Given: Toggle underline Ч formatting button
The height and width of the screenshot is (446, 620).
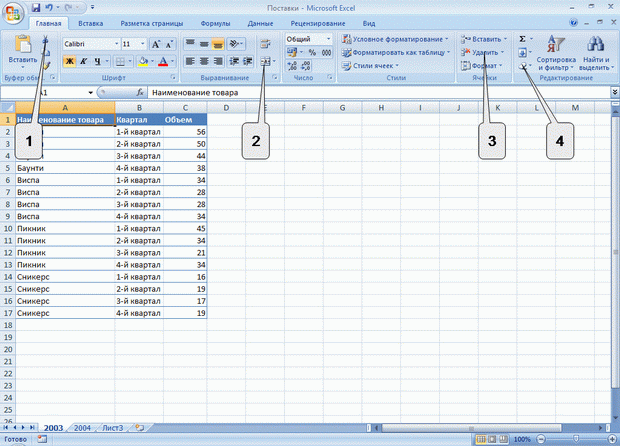Looking at the screenshot, I should tap(97, 61).
